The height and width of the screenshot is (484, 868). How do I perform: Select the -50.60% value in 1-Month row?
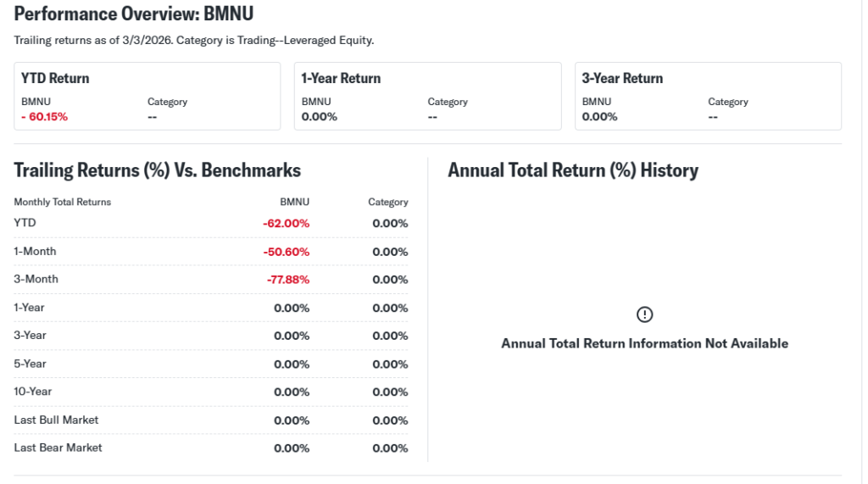(x=286, y=252)
